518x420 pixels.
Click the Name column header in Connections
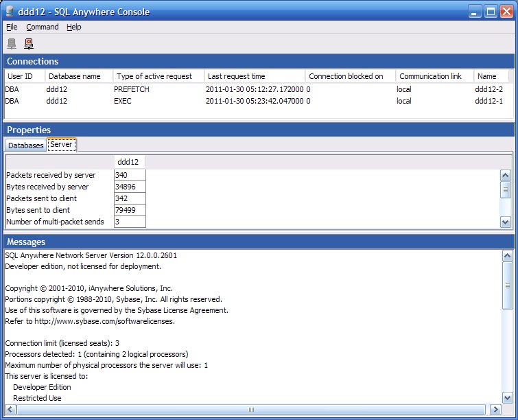(491, 76)
